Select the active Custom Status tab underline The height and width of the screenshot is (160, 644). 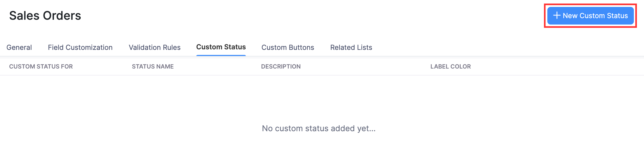tap(221, 55)
